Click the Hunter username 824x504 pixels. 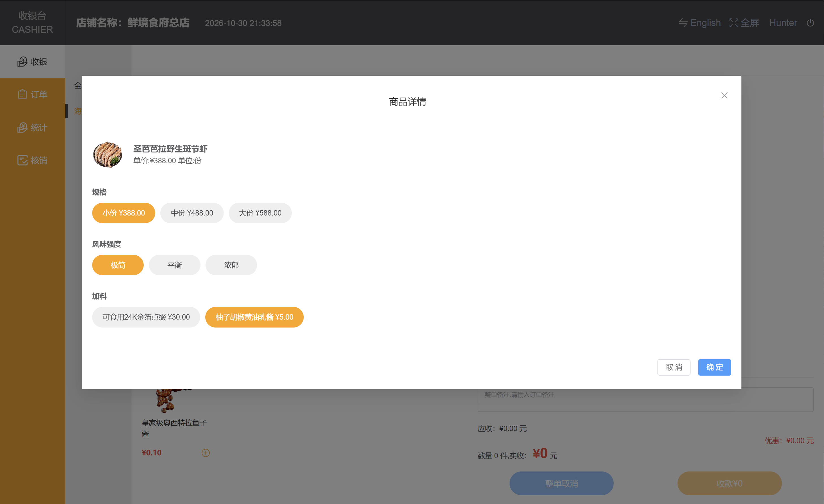tap(783, 23)
